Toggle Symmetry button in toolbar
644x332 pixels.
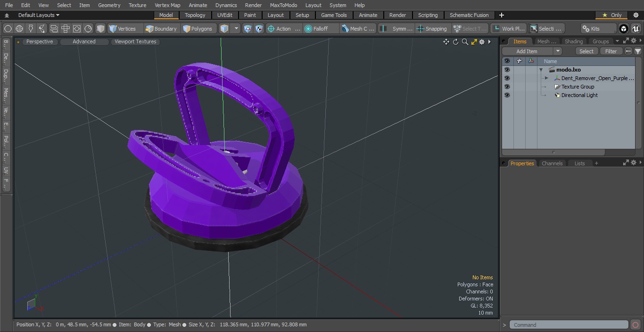[x=396, y=29]
